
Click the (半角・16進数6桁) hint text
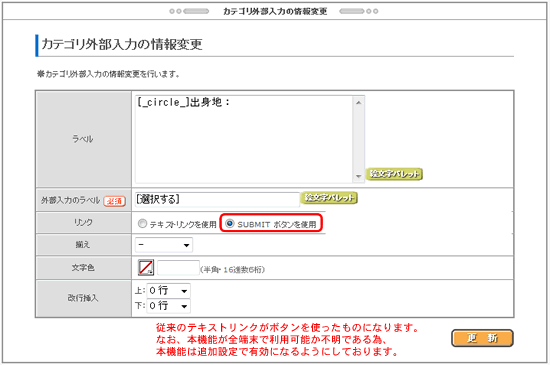tap(233, 270)
